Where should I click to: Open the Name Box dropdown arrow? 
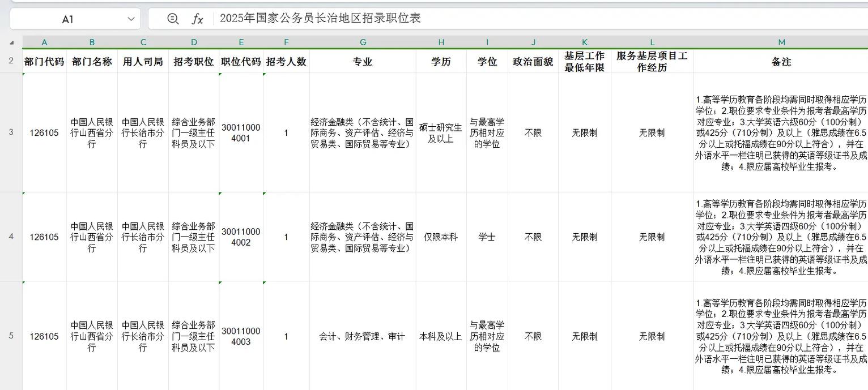pos(130,19)
